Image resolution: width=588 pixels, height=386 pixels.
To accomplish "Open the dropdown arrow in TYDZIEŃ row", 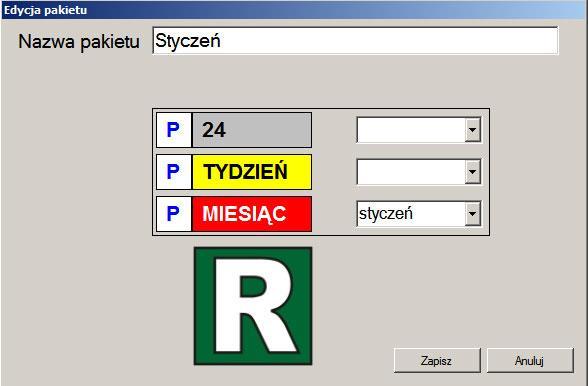I will coord(472,172).
